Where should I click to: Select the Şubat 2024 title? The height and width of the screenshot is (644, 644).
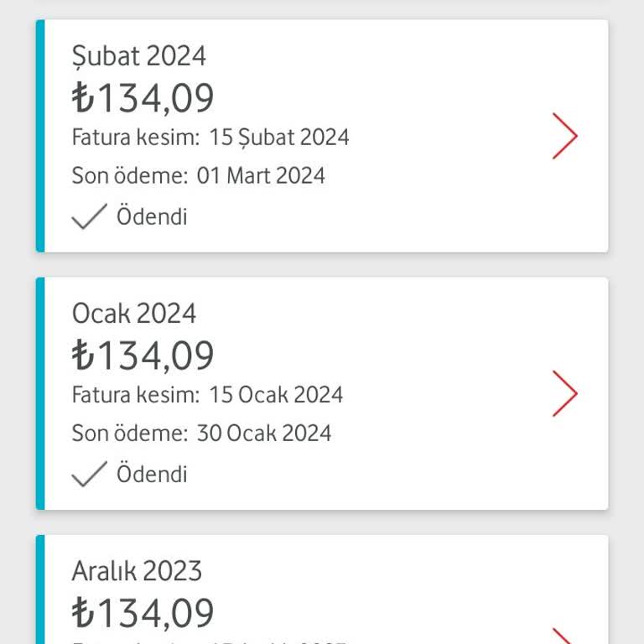(139, 56)
